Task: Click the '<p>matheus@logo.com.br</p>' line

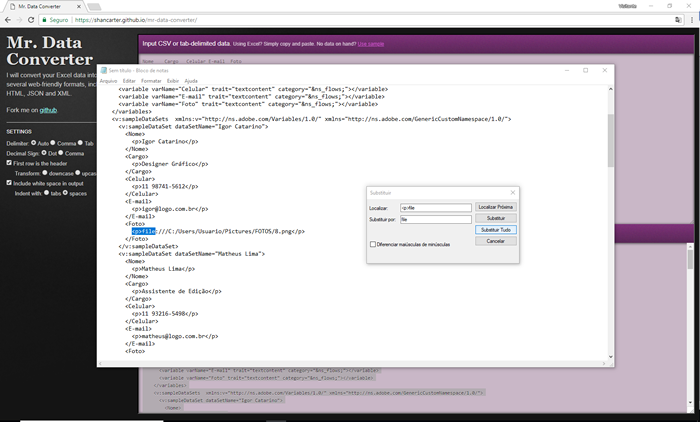Action: tap(175, 336)
